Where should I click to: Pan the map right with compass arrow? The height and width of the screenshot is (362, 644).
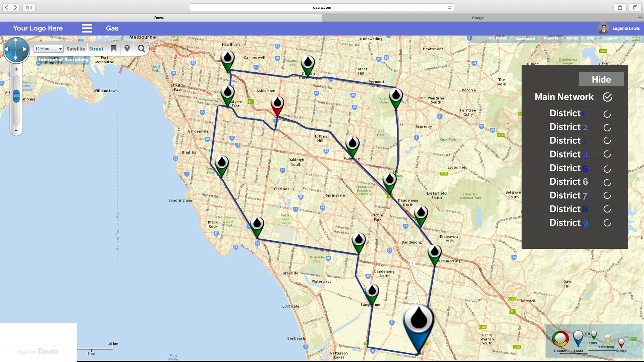coord(25,49)
